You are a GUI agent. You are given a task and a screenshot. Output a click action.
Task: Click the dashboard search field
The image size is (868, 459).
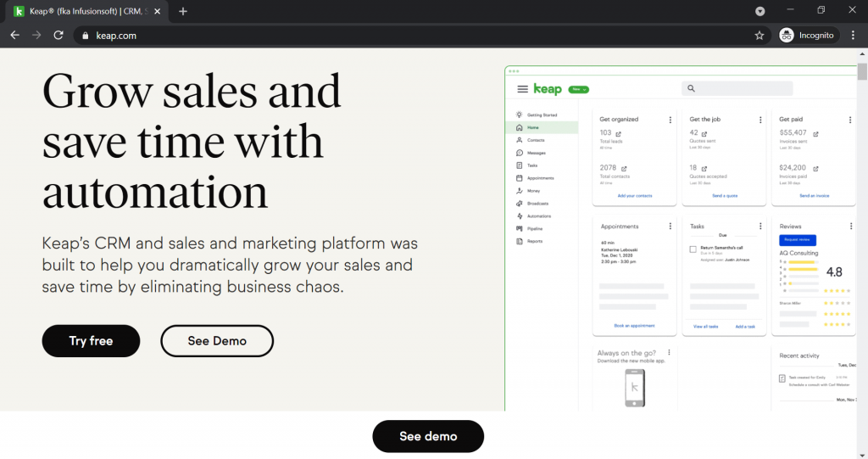(x=737, y=88)
